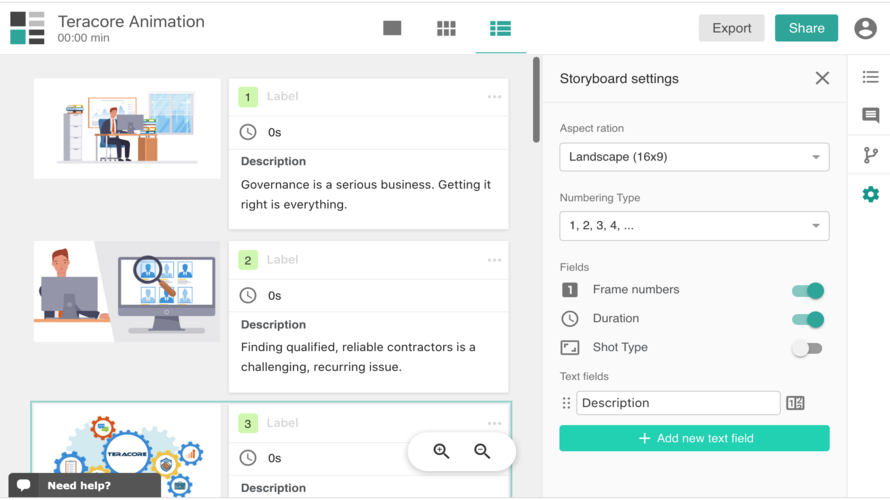Click the Export button
Screen dimensions: 890x500
point(731,28)
